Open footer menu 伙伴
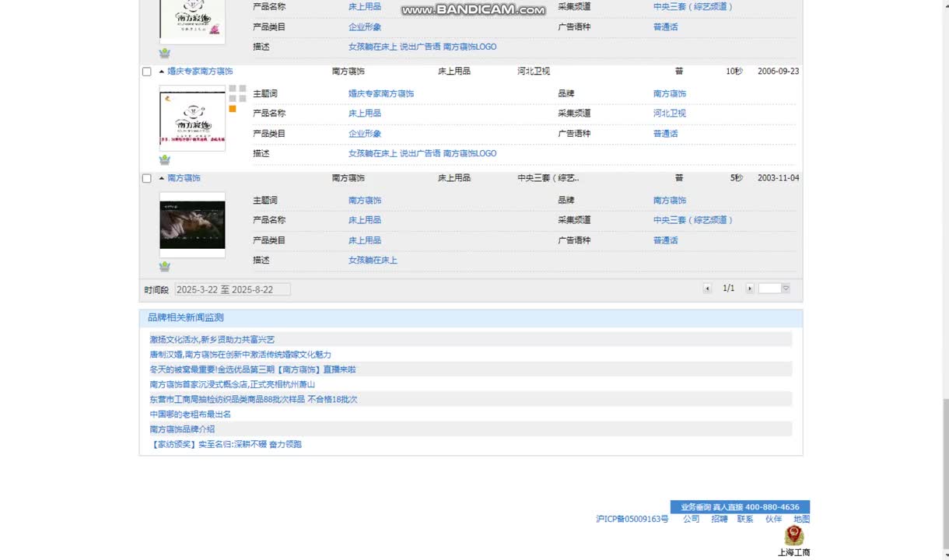949x560 pixels. 773,520
